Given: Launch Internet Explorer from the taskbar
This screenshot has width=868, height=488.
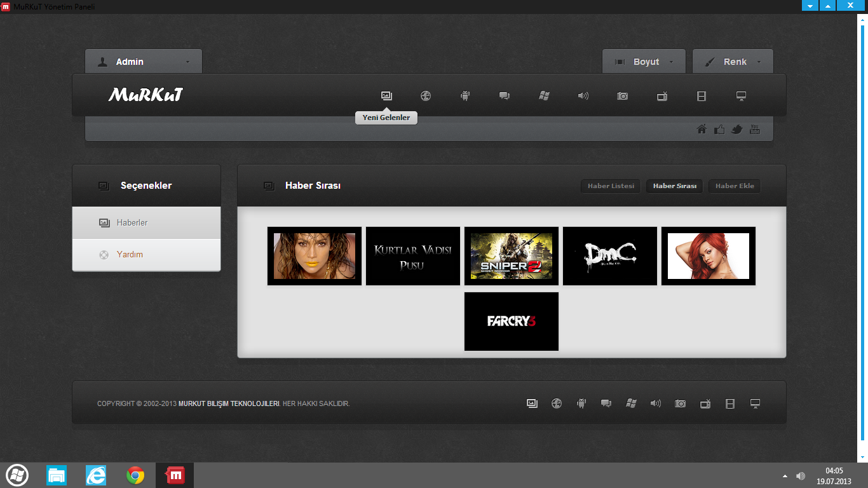Looking at the screenshot, I should point(96,475).
